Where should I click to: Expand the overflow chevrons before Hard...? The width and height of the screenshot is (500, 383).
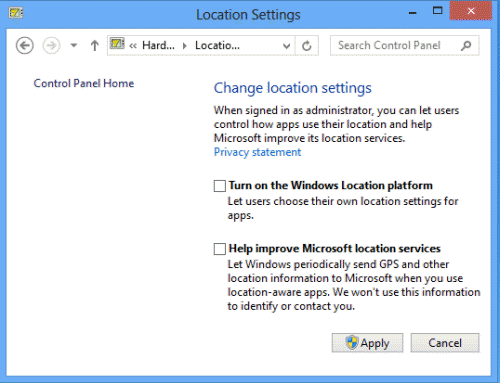133,46
